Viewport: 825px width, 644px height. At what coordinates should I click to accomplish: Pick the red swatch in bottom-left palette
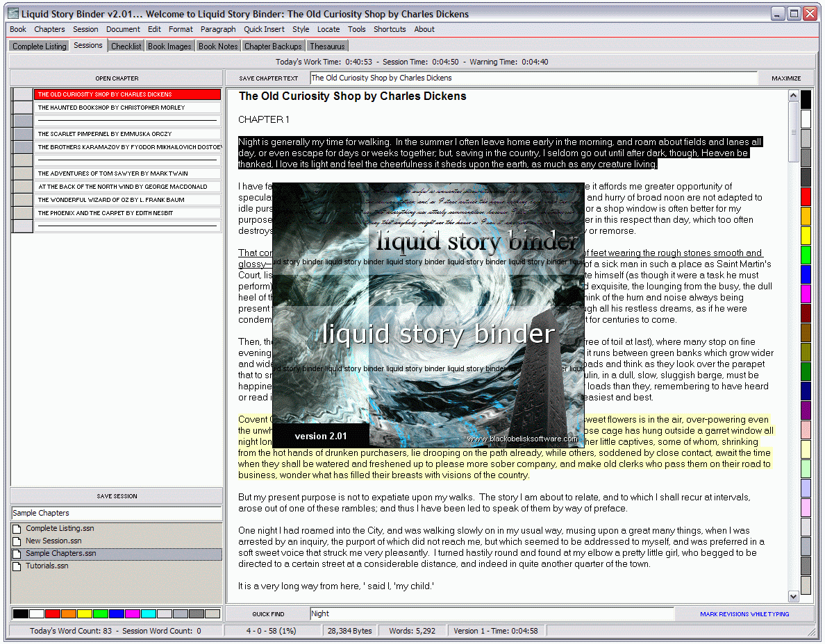click(x=53, y=614)
